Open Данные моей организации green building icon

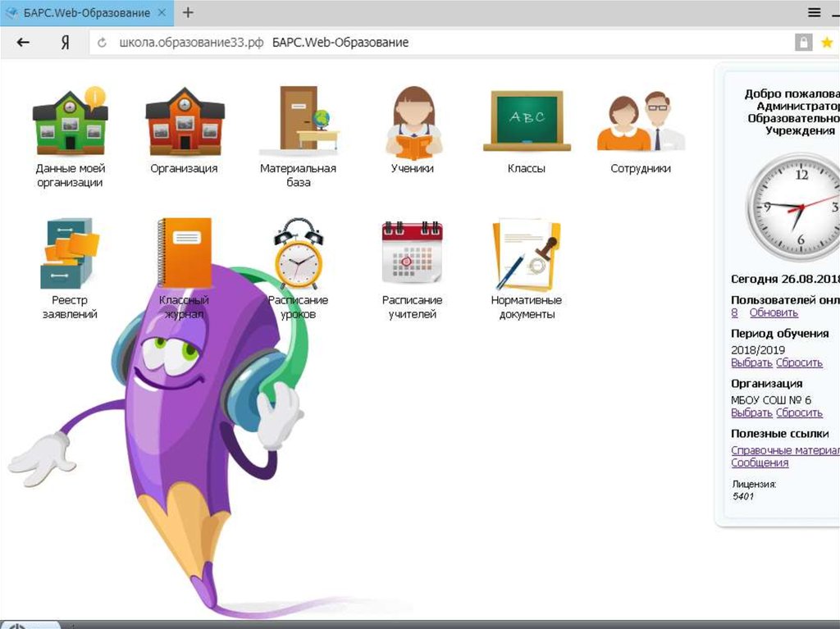click(x=70, y=122)
